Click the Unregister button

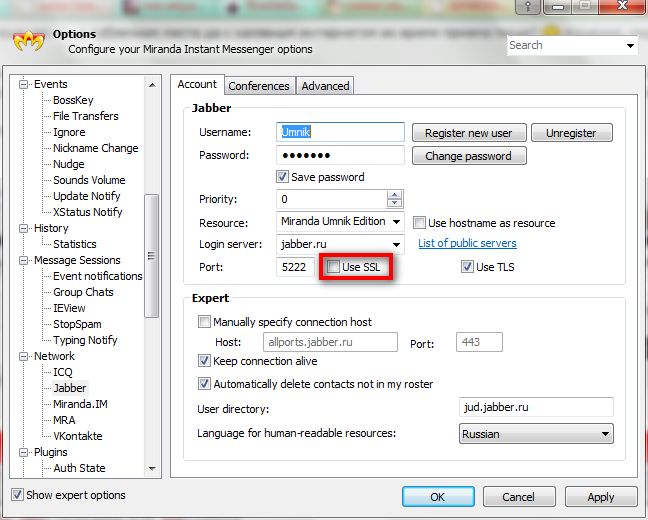(x=571, y=133)
